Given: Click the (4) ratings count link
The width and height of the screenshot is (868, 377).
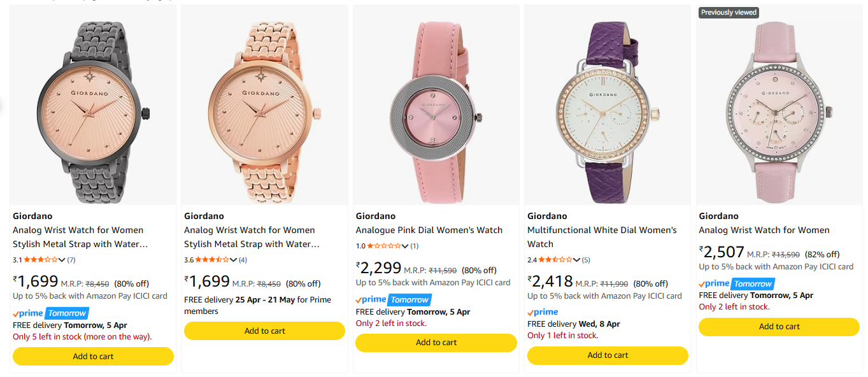Looking at the screenshot, I should click(x=243, y=260).
